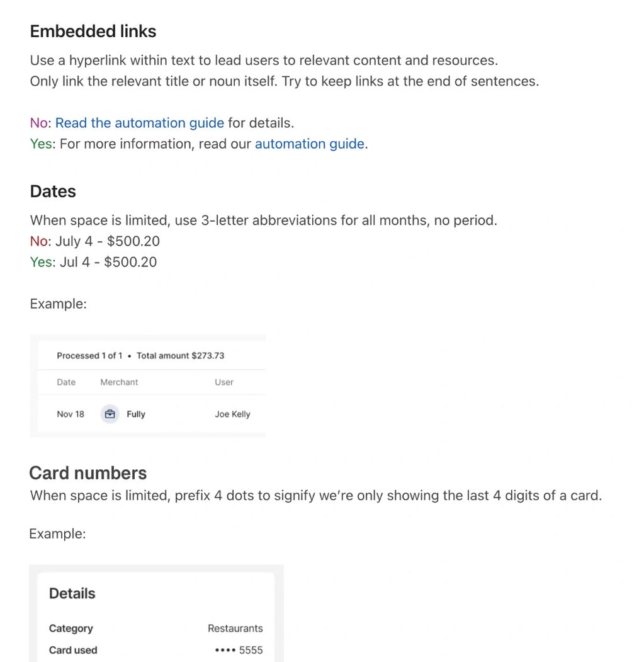Select the Restaurants category value
644x662 pixels.
[x=235, y=629]
